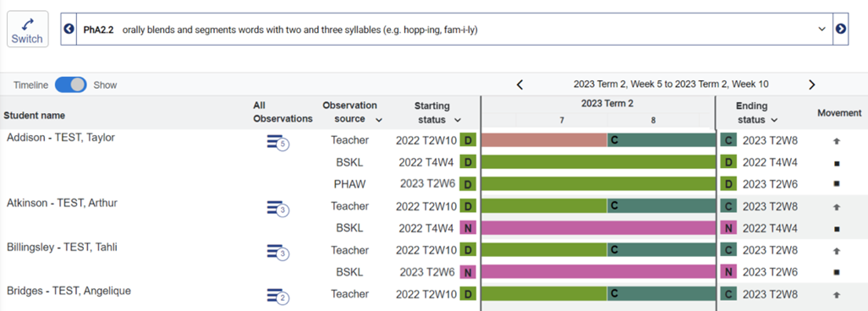Click Atkinson BSKL starting status N badge
868x311 pixels.
coord(468,228)
